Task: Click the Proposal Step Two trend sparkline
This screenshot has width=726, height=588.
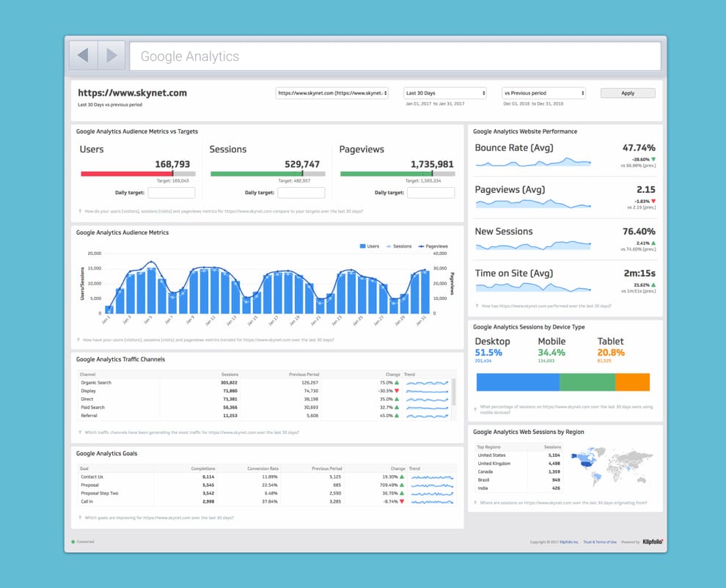Action: pos(432,493)
